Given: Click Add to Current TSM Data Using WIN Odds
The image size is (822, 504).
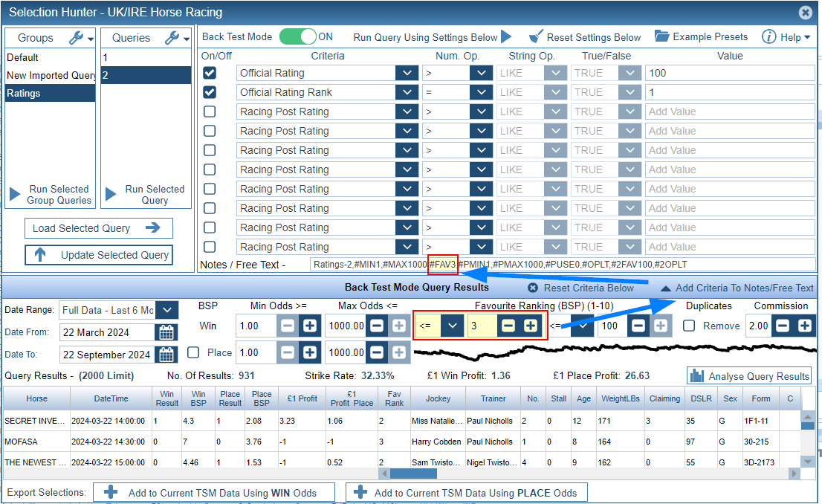Looking at the screenshot, I should 213,492.
